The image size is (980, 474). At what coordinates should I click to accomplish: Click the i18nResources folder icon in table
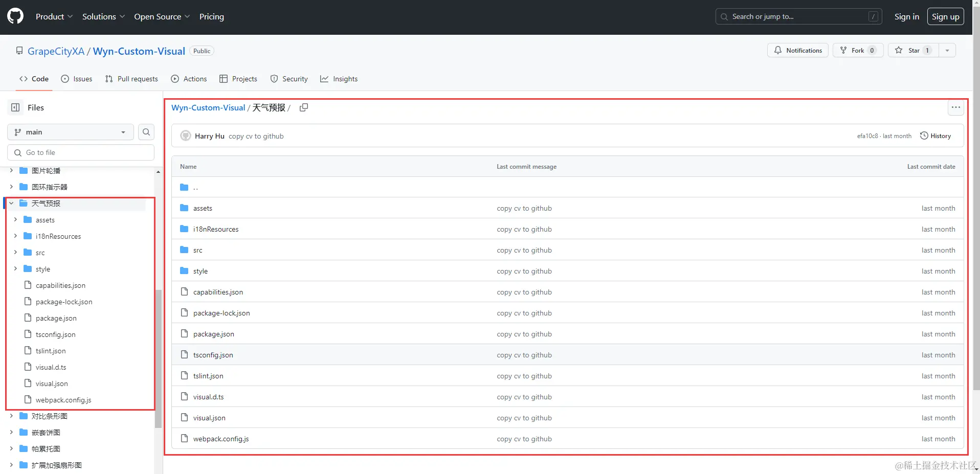pyautogui.click(x=184, y=229)
